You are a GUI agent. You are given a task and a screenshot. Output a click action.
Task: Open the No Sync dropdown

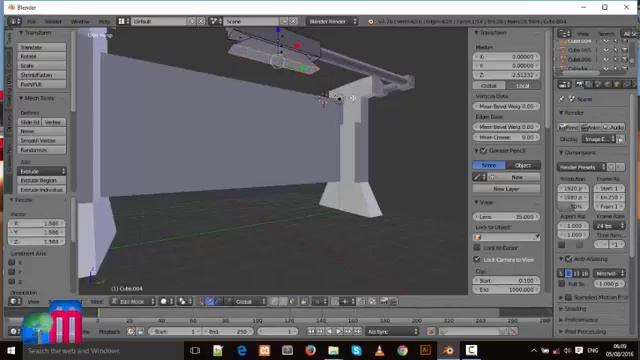(392, 332)
